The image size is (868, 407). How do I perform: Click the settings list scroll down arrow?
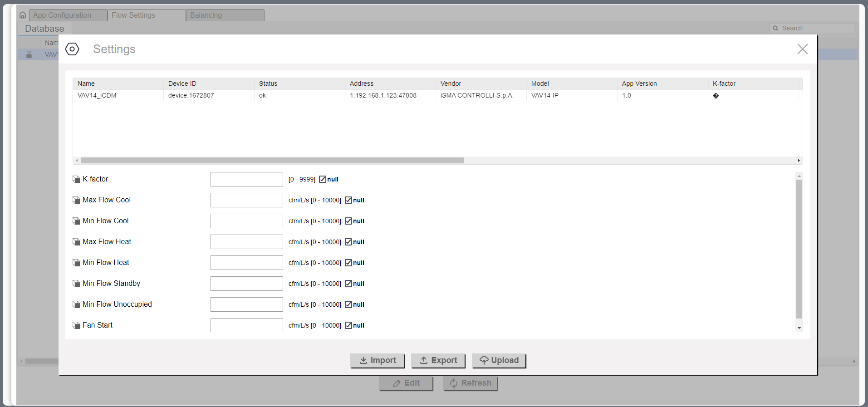point(799,328)
